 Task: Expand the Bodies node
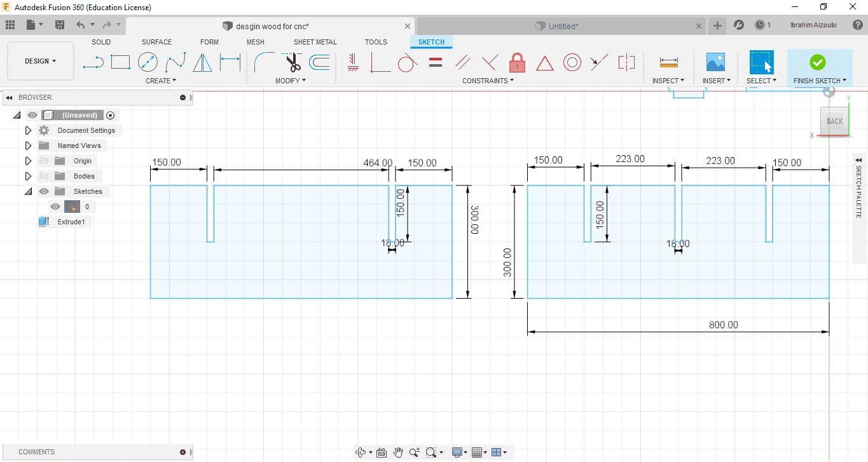(x=28, y=176)
